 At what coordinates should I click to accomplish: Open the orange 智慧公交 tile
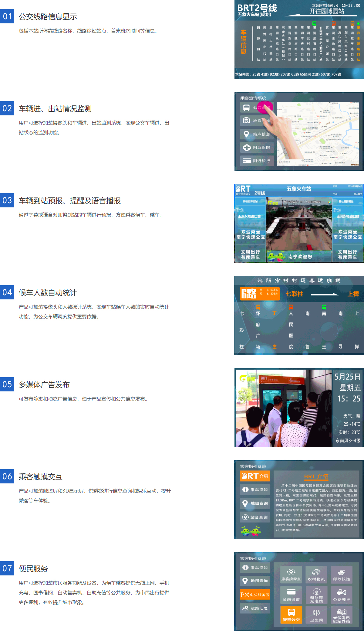pos(291,615)
